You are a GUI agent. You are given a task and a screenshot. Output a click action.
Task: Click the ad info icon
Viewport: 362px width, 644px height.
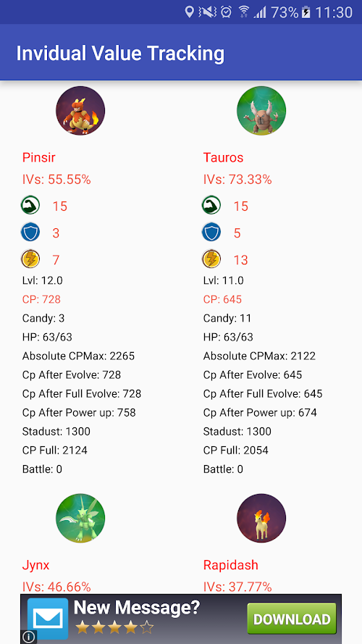(x=28, y=637)
